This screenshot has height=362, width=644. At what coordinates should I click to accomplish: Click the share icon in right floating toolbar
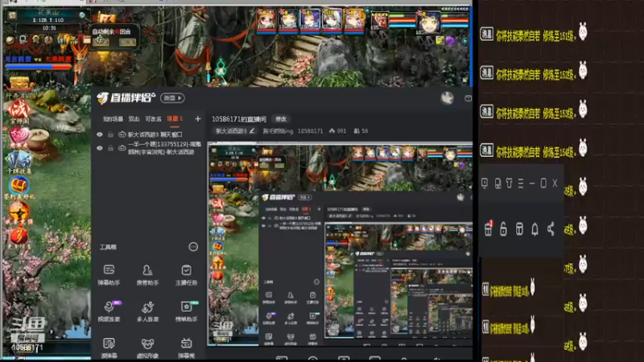pos(551,229)
